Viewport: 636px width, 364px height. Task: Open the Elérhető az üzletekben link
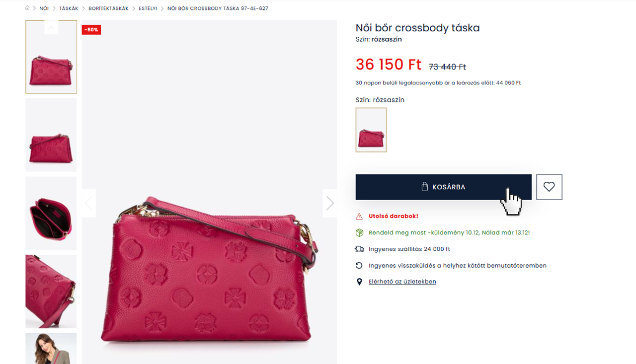402,282
